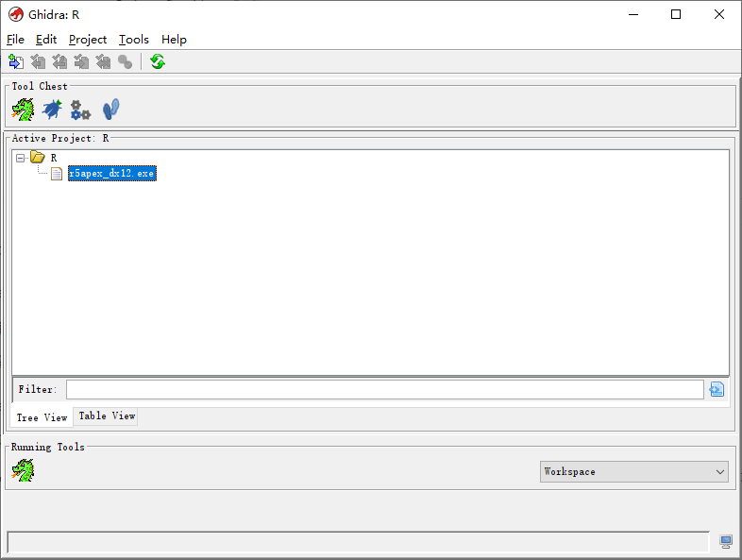Viewport: 742px width, 560px height.
Task: Click the green Refresh project icon
Action: pyautogui.click(x=158, y=61)
